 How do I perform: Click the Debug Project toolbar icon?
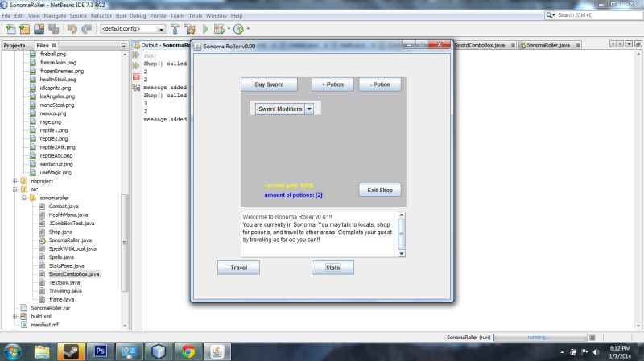(x=219, y=29)
